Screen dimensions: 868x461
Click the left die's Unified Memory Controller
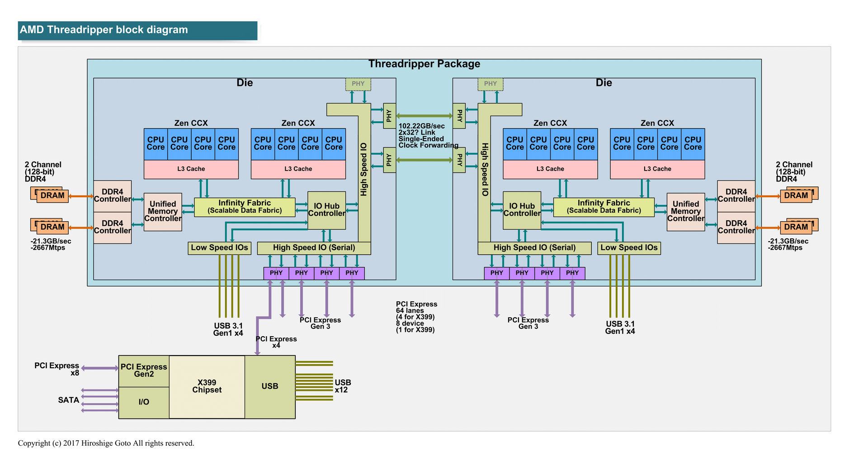(x=163, y=212)
